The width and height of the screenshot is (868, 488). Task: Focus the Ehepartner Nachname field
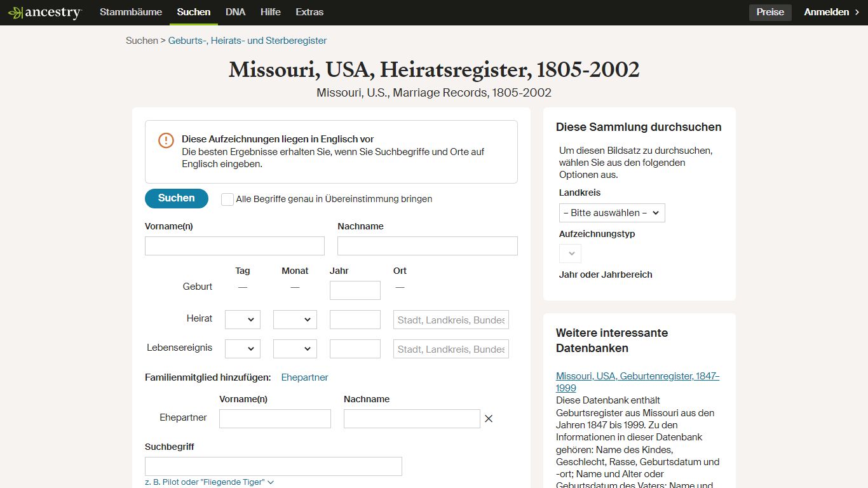412,419
